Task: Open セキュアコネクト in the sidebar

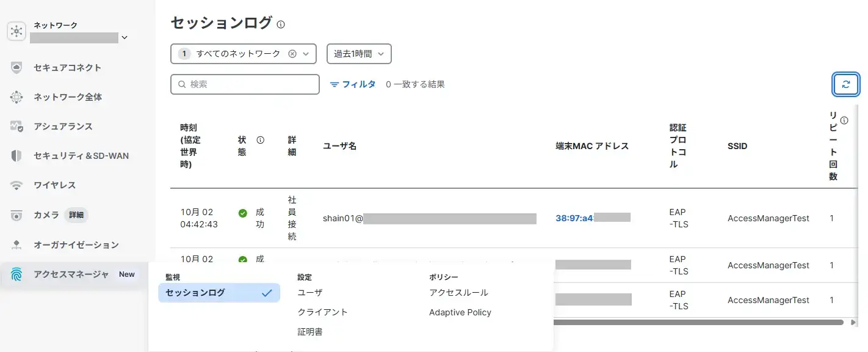Action: 67,68
